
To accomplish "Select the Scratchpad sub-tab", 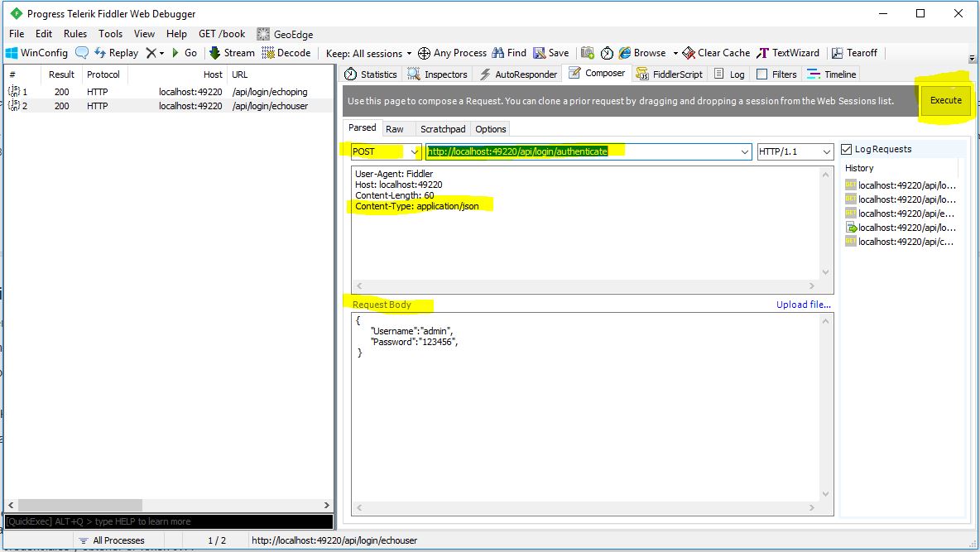I will pos(443,129).
